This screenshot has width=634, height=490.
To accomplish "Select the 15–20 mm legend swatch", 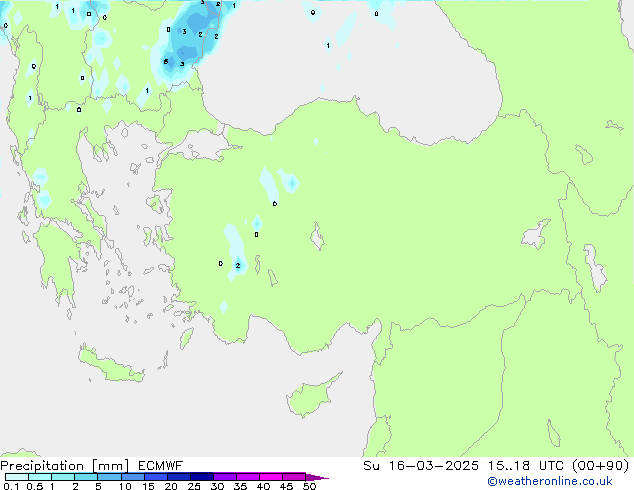I will (x=156, y=477).
